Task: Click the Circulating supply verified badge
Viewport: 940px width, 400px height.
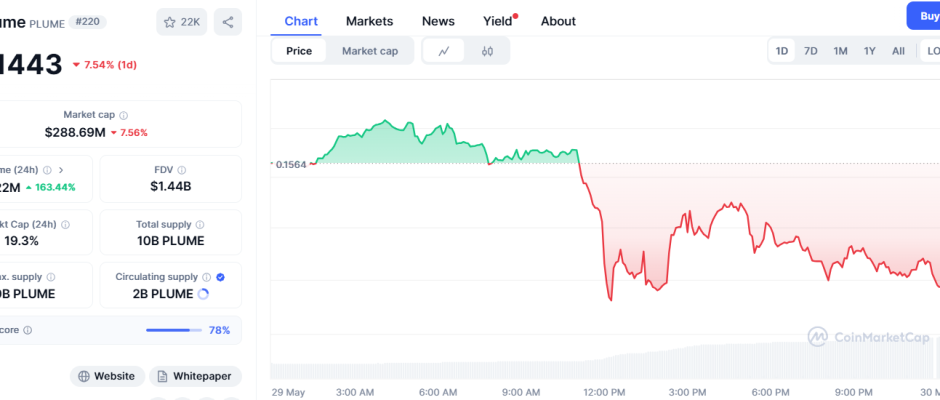Action: [x=220, y=277]
